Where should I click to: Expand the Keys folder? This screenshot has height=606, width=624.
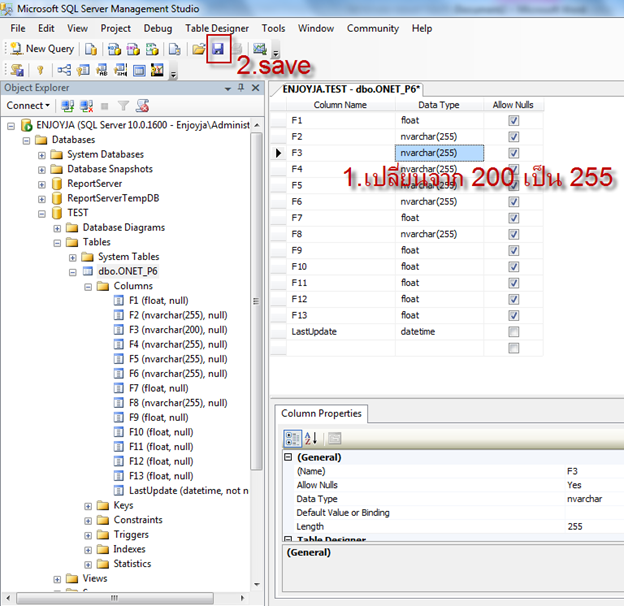coord(88,506)
